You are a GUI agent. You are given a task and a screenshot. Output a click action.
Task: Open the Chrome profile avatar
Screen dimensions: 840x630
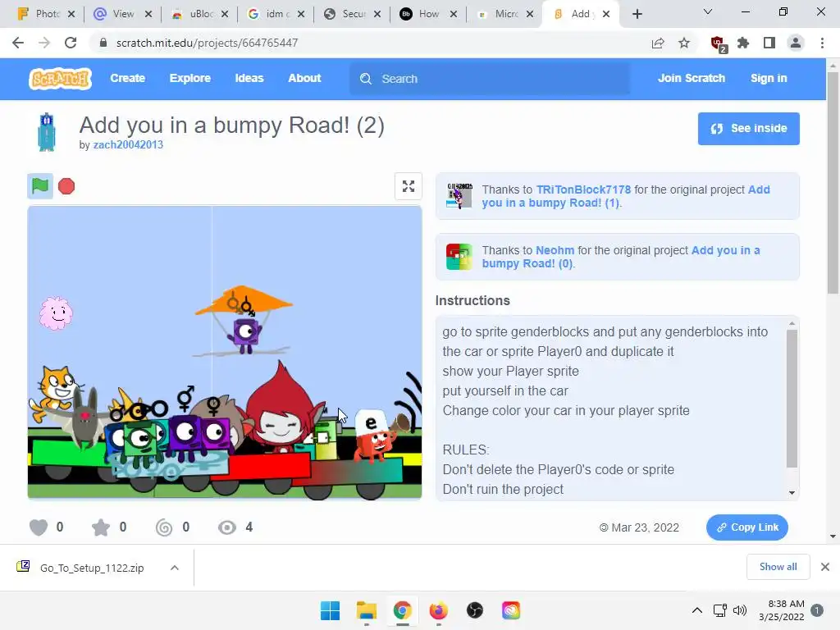point(796,43)
